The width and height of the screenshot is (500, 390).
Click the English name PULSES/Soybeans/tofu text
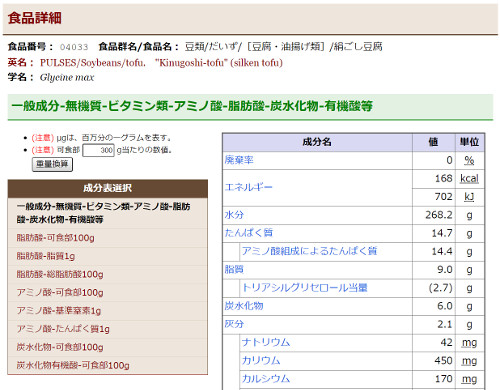[x=93, y=63]
